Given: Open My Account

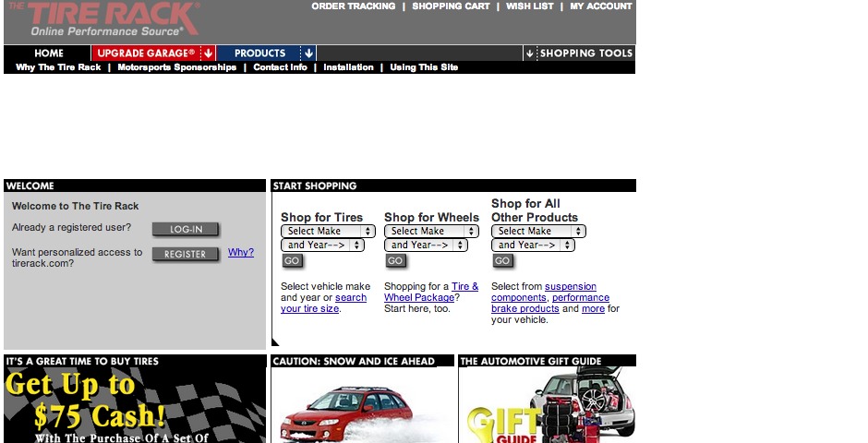Looking at the screenshot, I should (x=601, y=6).
